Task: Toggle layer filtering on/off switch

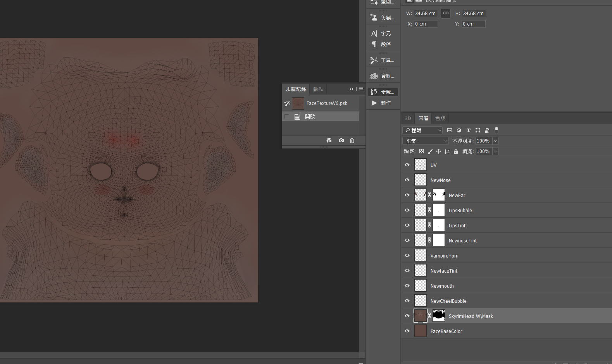Action: (496, 130)
